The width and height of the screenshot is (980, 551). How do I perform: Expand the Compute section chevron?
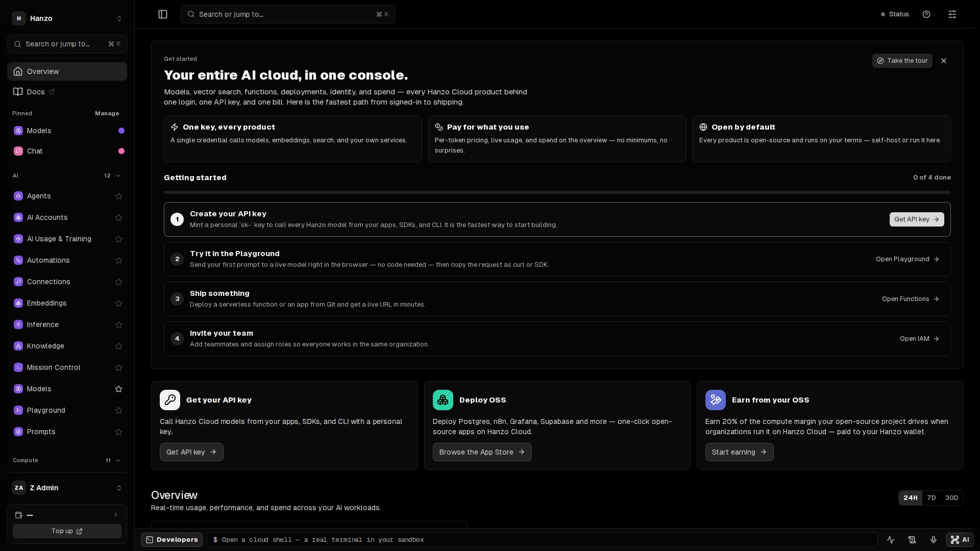118,460
